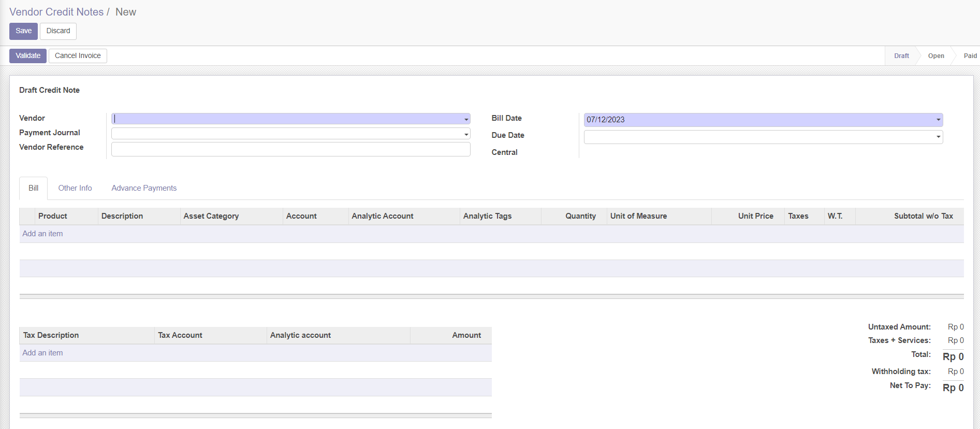Click the Net To Pay value

pyautogui.click(x=953, y=388)
